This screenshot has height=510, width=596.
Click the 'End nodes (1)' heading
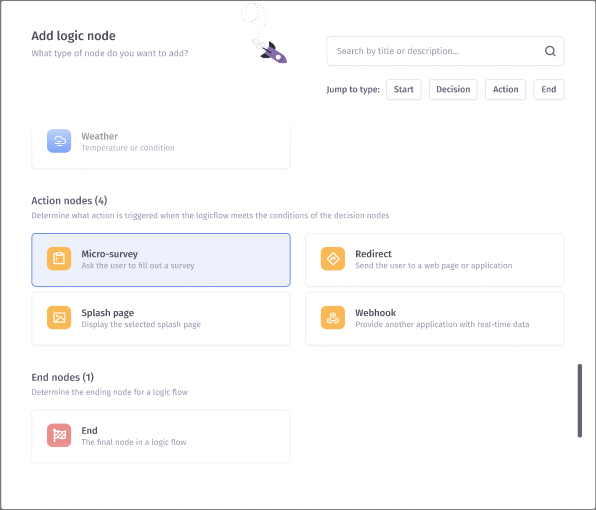(x=63, y=377)
